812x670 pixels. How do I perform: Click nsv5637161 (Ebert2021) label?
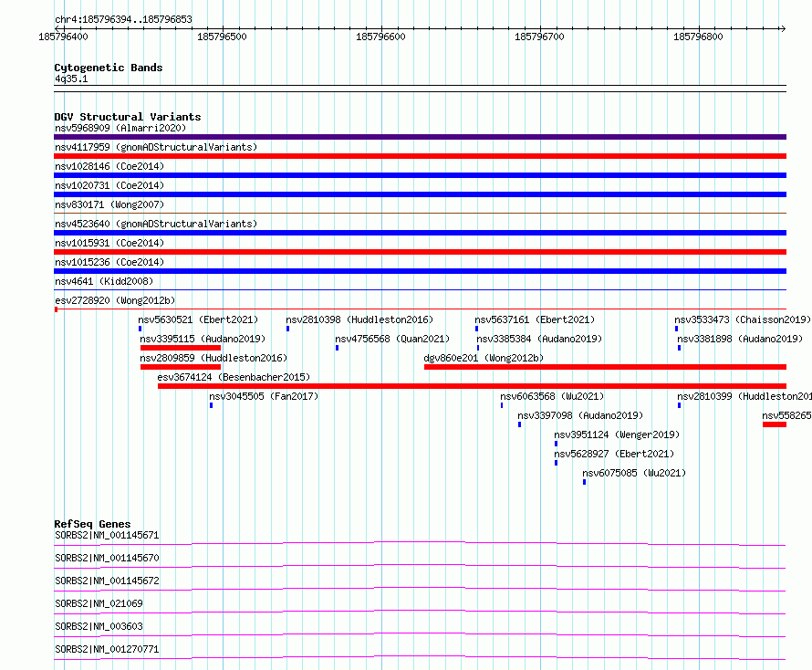click(x=535, y=319)
